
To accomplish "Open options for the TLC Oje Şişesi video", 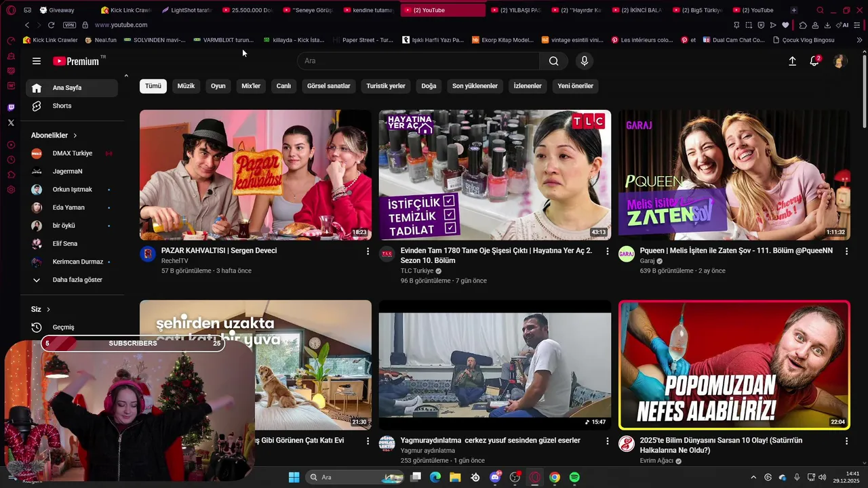I will [608, 251].
